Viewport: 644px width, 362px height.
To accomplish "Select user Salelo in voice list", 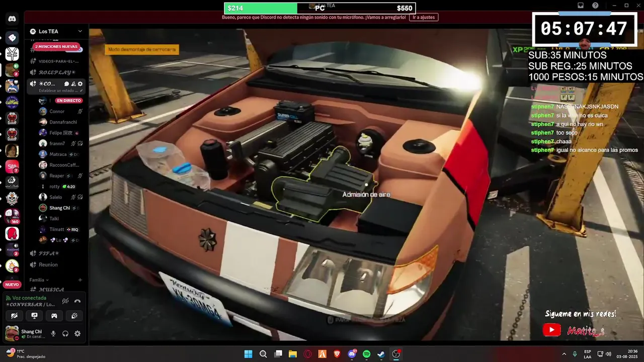I will (60, 197).
